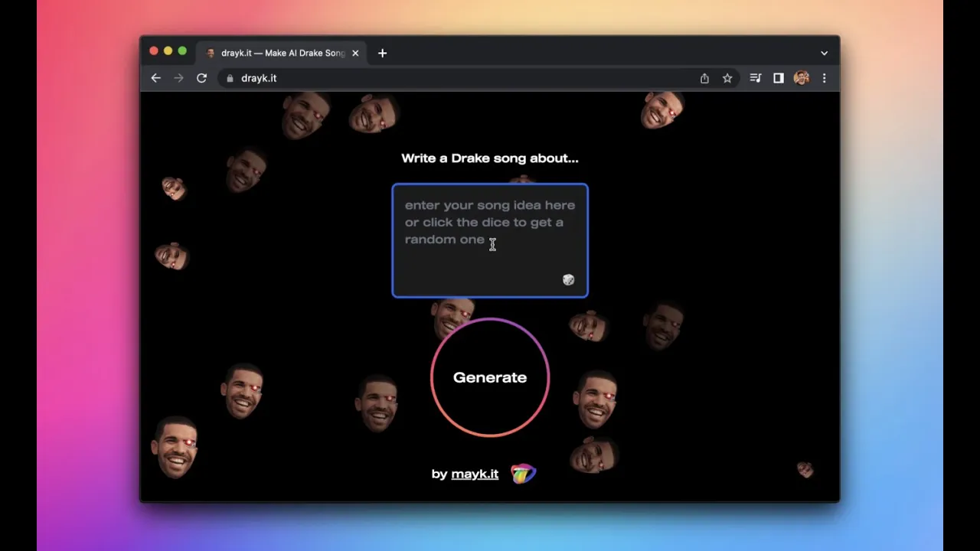This screenshot has height=551, width=980.
Task: Bookmark this page with star icon
Action: [x=727, y=78]
